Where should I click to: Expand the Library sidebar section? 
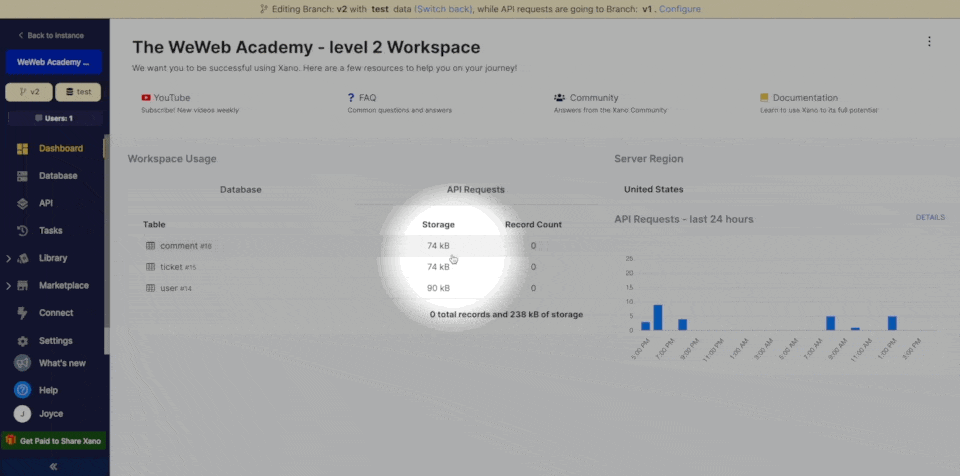pyautogui.click(x=9, y=259)
